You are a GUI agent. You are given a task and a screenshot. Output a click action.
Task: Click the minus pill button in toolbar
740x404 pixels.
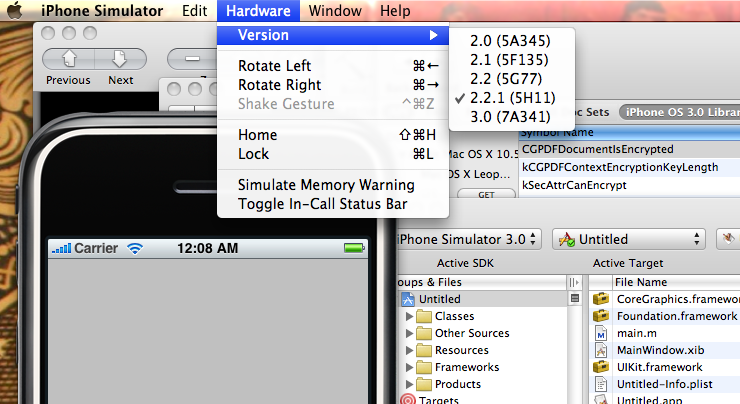coord(192,59)
